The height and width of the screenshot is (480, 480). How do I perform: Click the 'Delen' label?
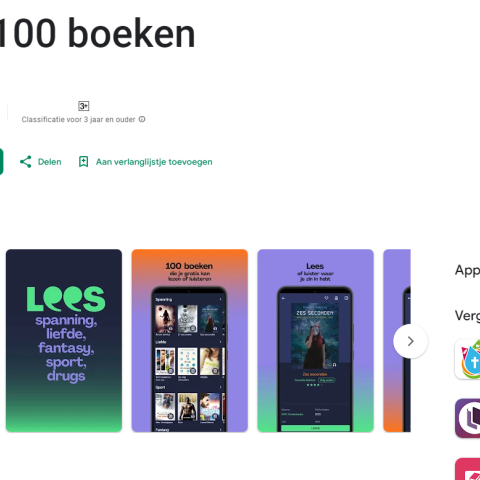pyautogui.click(x=50, y=162)
